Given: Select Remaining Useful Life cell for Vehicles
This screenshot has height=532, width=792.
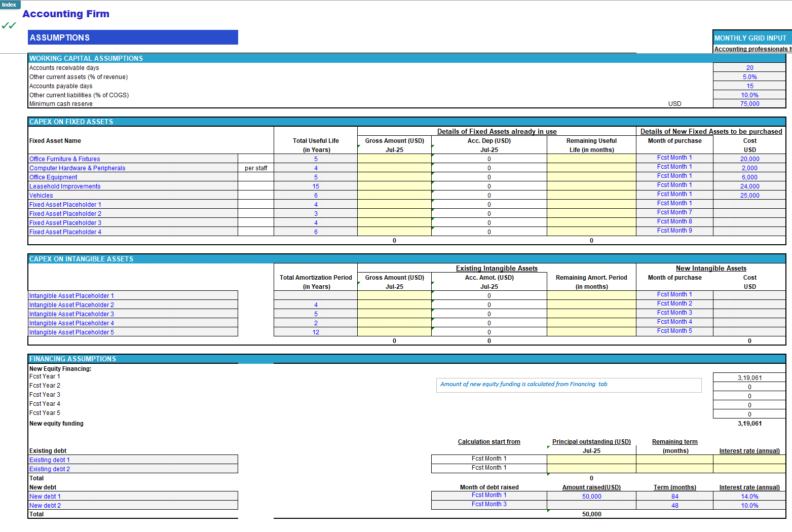Looking at the screenshot, I should 591,196.
